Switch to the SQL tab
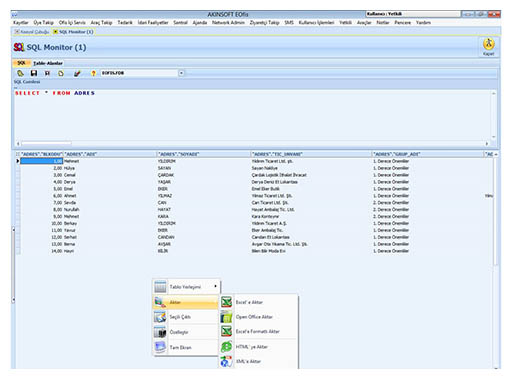 21,63
